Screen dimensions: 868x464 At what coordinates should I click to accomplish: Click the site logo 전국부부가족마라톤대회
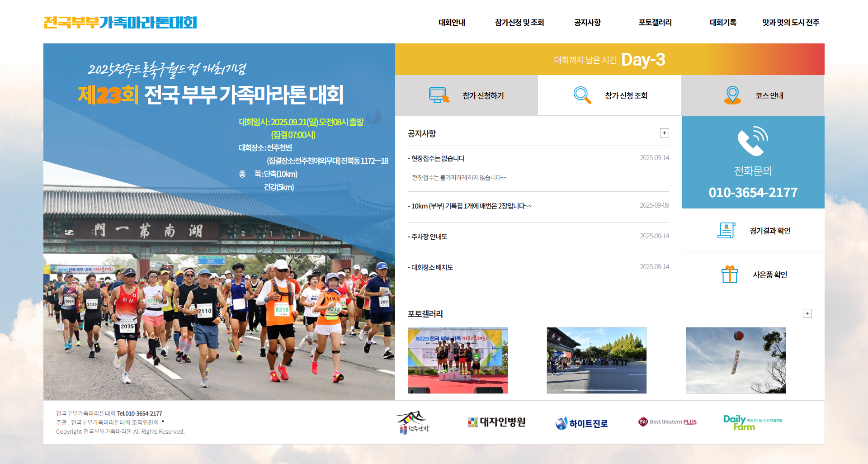[120, 23]
